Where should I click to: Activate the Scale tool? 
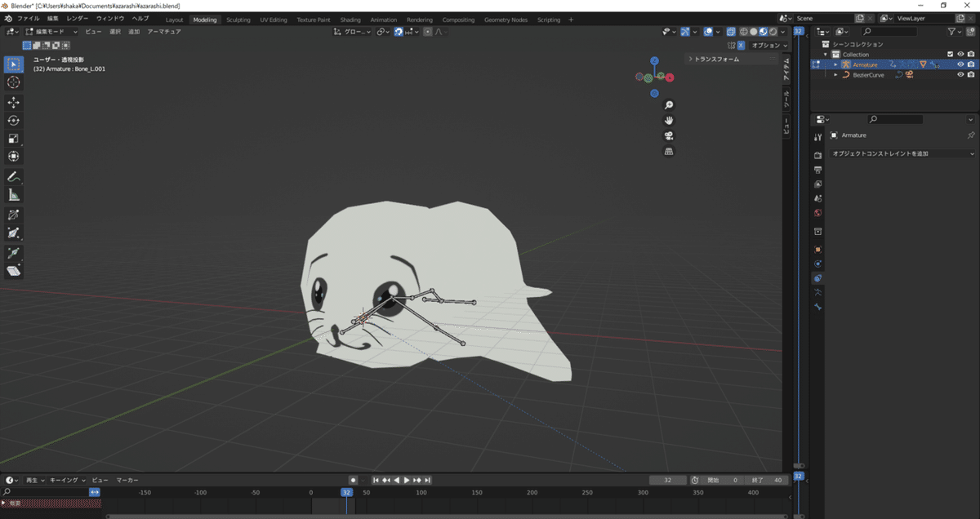coord(14,138)
